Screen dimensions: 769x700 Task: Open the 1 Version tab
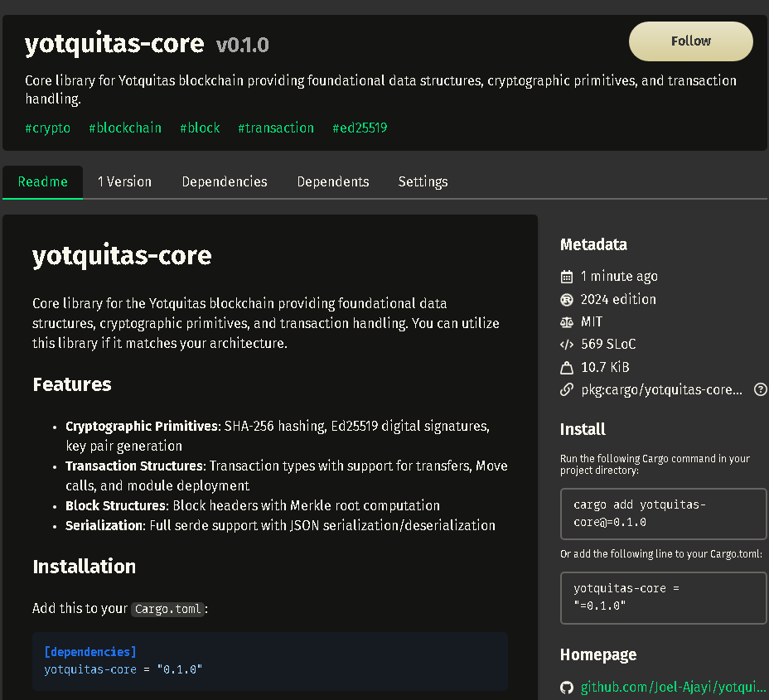124,182
